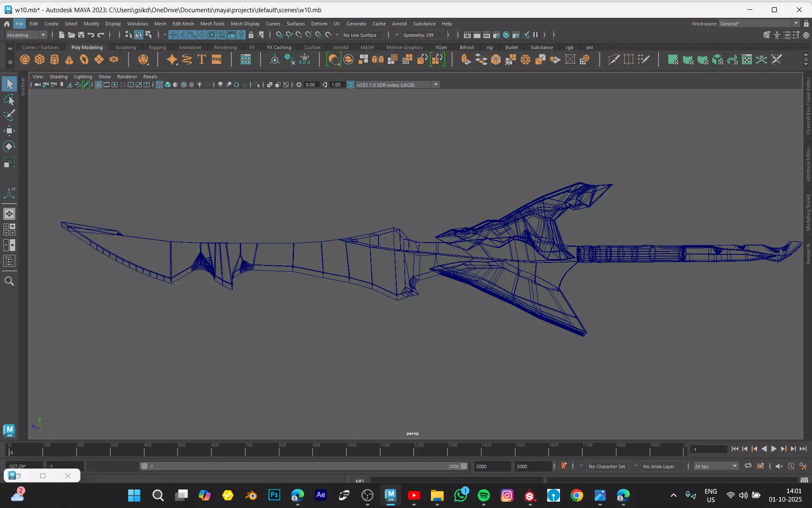The height and width of the screenshot is (508, 812).
Task: Create a polygon disc from the shelf
Action: coord(114,60)
